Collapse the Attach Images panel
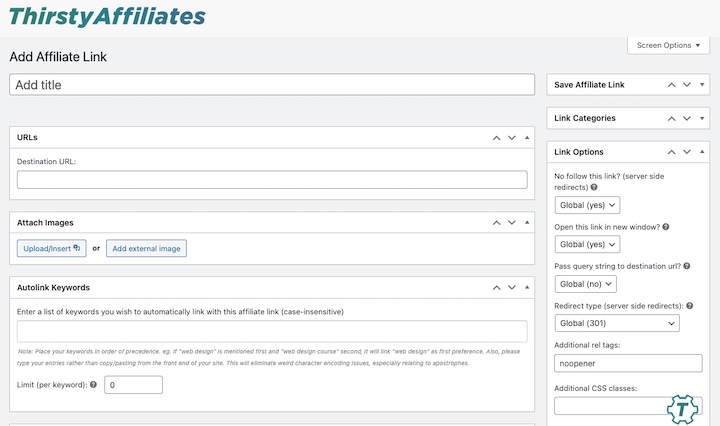 point(527,223)
